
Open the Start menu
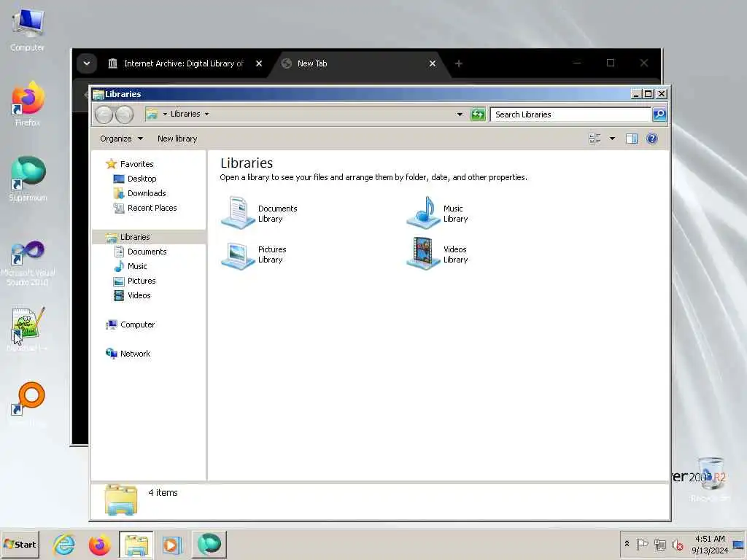coord(20,545)
